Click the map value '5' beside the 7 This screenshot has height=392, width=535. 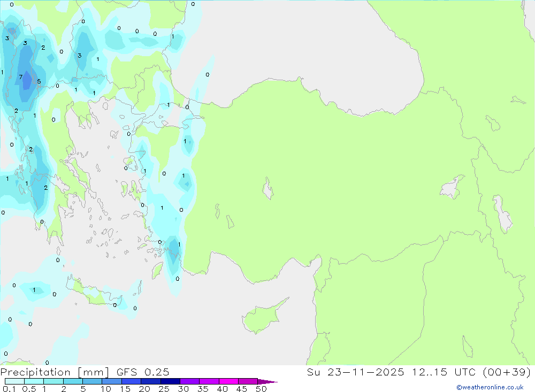click(x=39, y=81)
